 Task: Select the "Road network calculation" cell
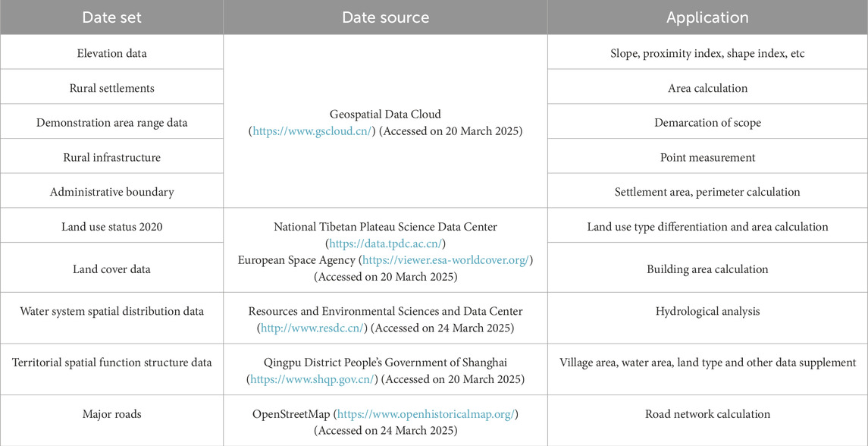(707, 413)
